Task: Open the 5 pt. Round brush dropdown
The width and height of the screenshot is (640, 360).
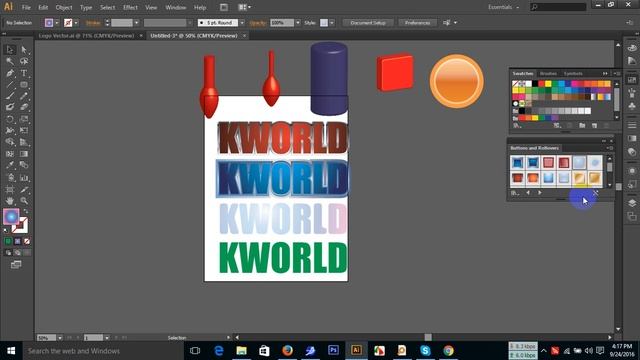Action: point(242,23)
